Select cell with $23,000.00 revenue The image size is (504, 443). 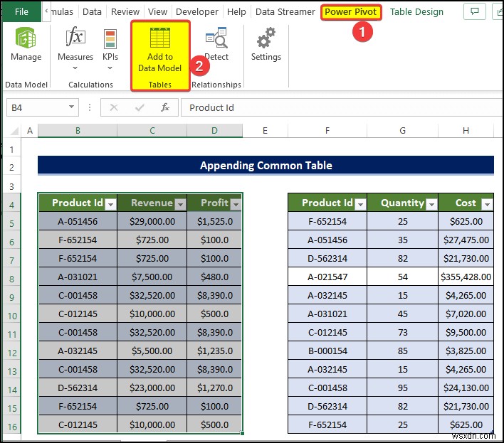(x=152, y=388)
